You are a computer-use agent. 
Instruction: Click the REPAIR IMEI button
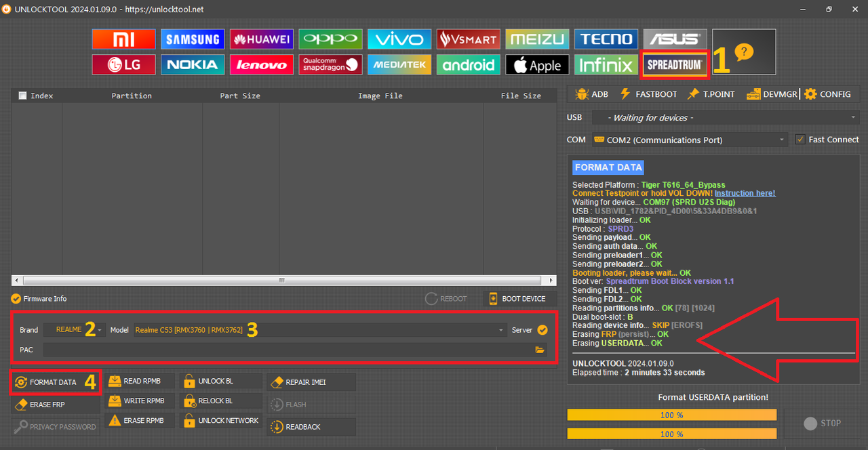tap(311, 382)
